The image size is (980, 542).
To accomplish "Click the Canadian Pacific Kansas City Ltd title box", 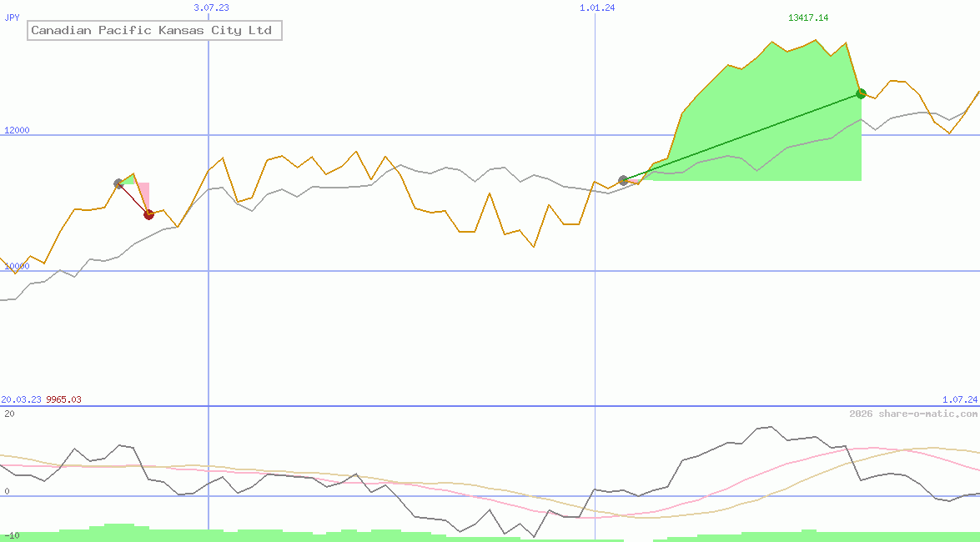I will click(154, 31).
